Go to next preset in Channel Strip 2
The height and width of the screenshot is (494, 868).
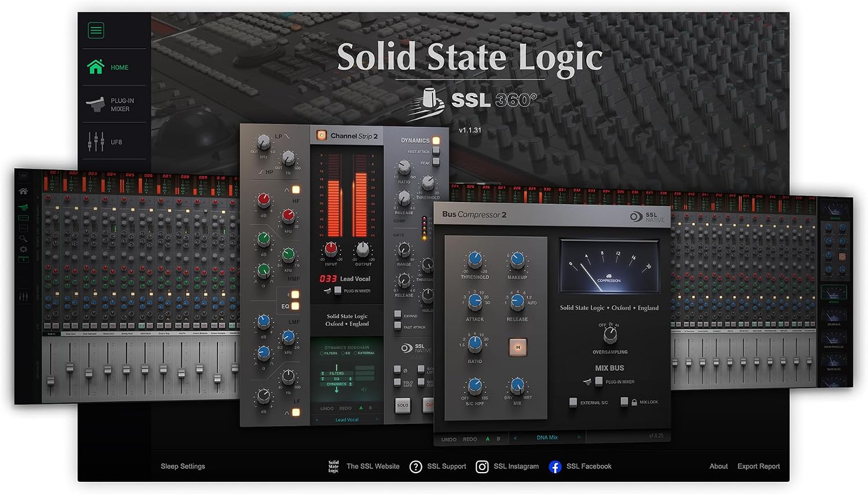click(377, 420)
